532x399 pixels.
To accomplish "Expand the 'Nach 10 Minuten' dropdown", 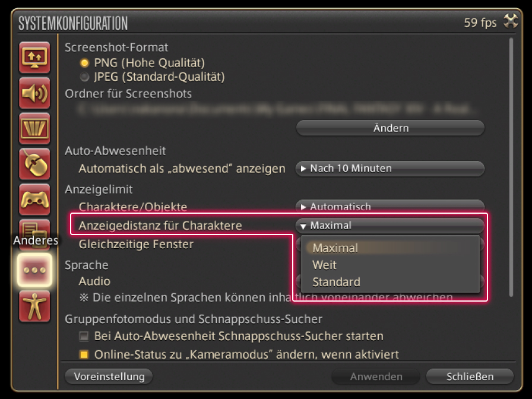I will [x=389, y=169].
